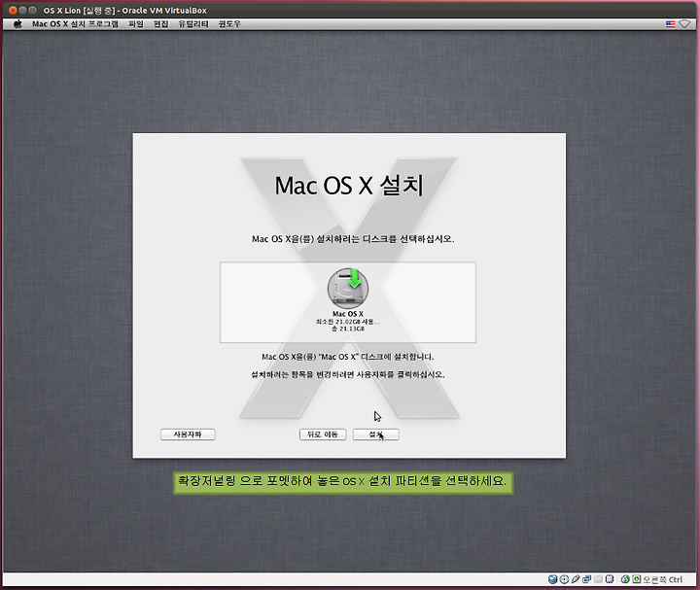Click the hard disk activity status icon

(x=552, y=579)
